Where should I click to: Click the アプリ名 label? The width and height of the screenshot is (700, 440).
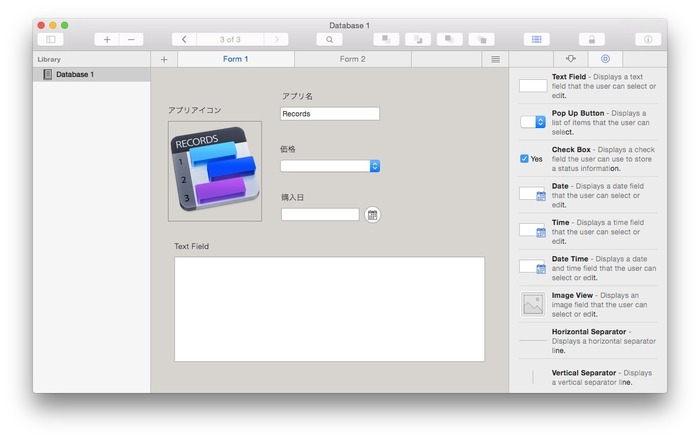click(297, 96)
